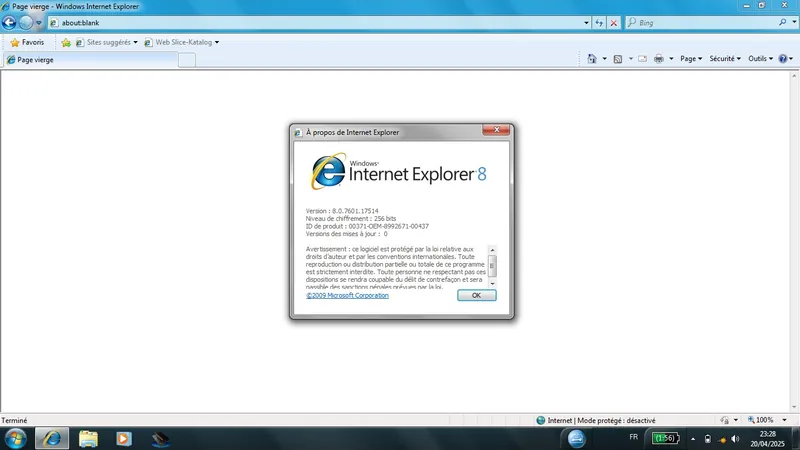
Task: Click Internet | Mode protégé : désactivé status
Action: pos(596,420)
